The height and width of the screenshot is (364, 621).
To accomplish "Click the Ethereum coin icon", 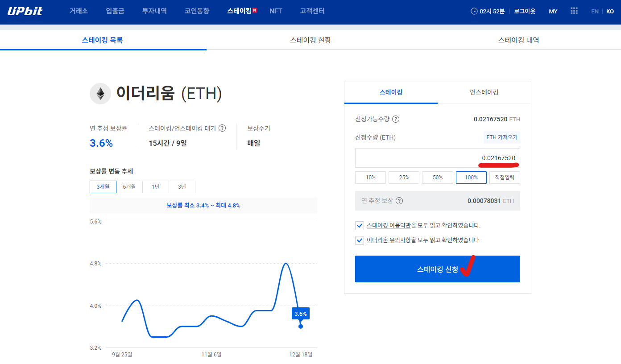I will 100,94.
